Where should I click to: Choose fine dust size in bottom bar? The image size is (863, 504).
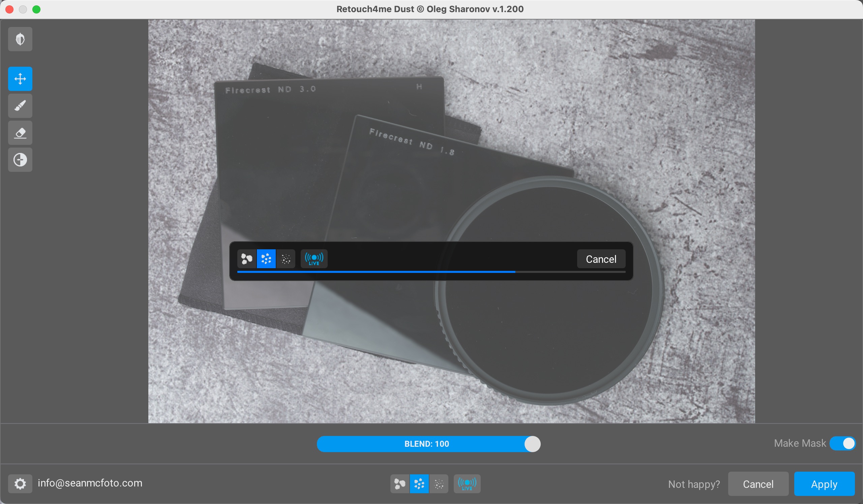pyautogui.click(x=439, y=483)
